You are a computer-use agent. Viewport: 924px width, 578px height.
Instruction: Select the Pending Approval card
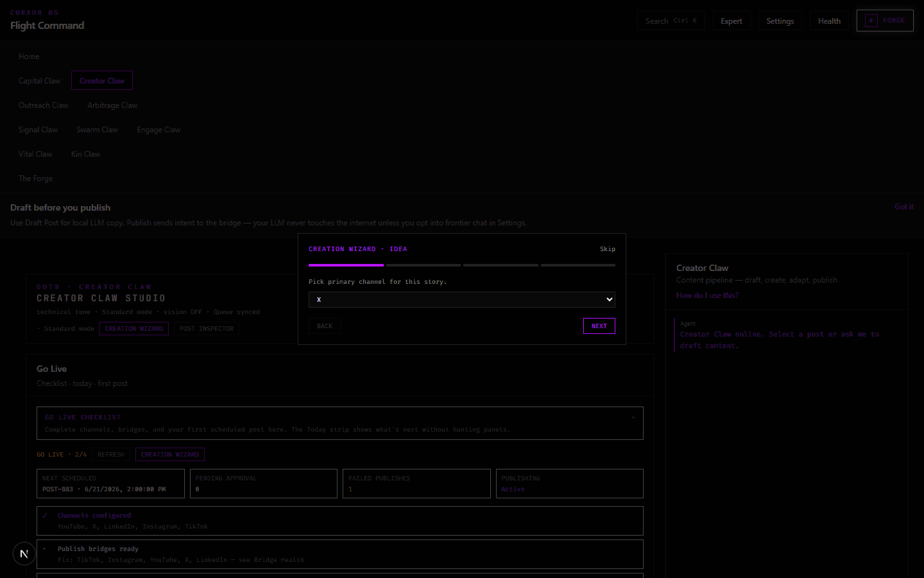pos(264,484)
